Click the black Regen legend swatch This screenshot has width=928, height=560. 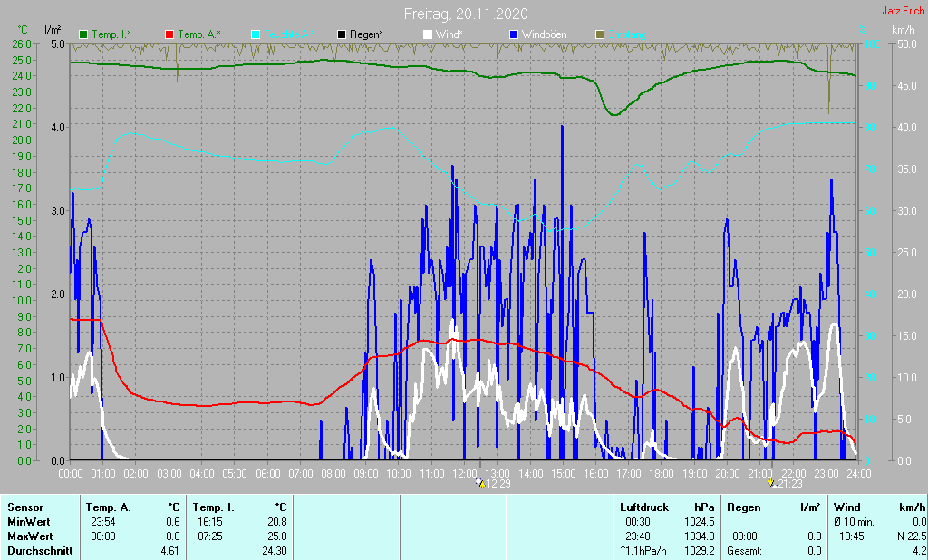pyautogui.click(x=342, y=34)
